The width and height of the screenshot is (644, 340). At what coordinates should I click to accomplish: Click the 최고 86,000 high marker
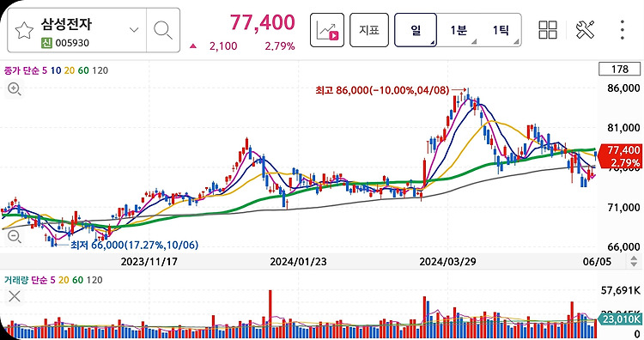click(382, 90)
